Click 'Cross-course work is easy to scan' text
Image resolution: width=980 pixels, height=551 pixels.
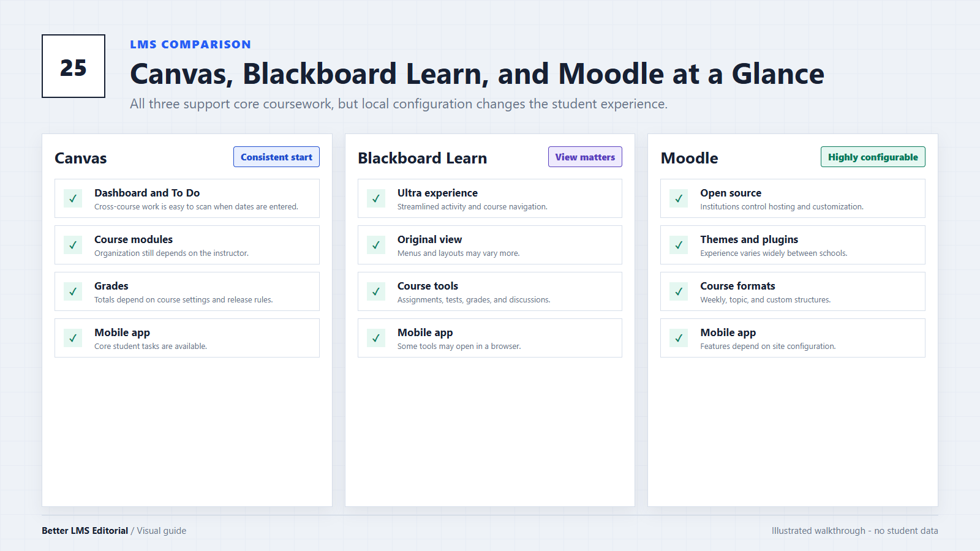coord(196,207)
